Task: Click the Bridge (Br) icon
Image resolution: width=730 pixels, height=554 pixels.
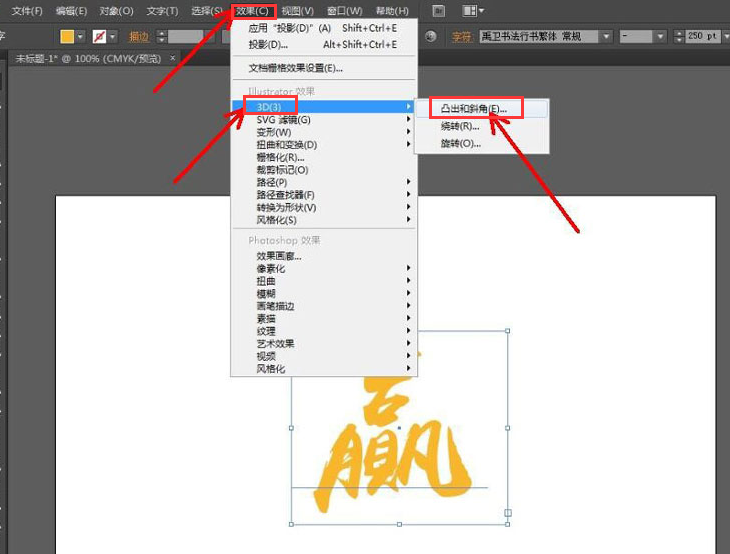Action: click(x=439, y=11)
